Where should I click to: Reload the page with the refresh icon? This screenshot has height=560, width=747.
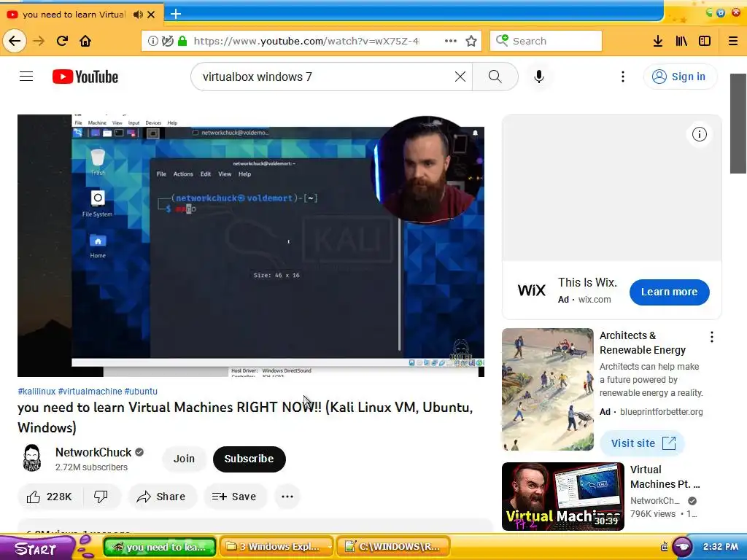point(63,41)
